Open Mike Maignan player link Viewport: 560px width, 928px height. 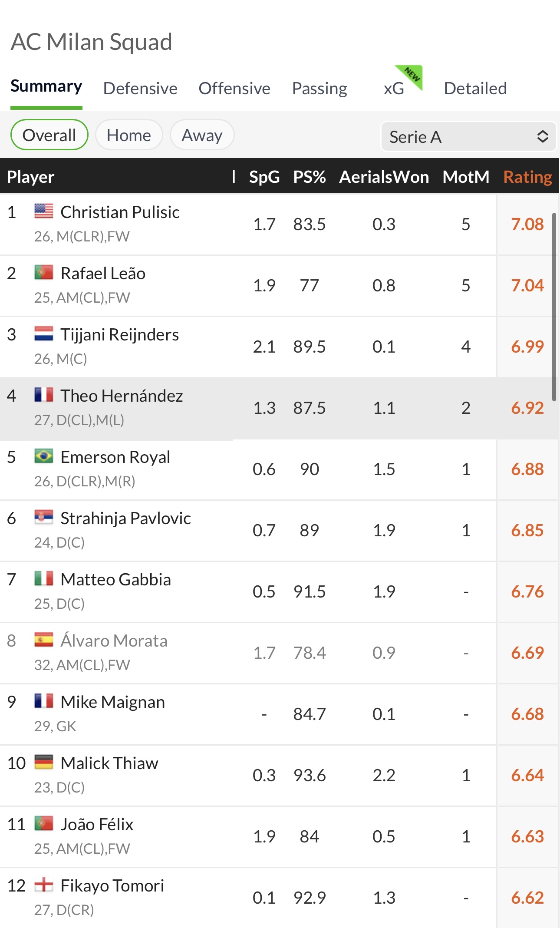point(112,702)
